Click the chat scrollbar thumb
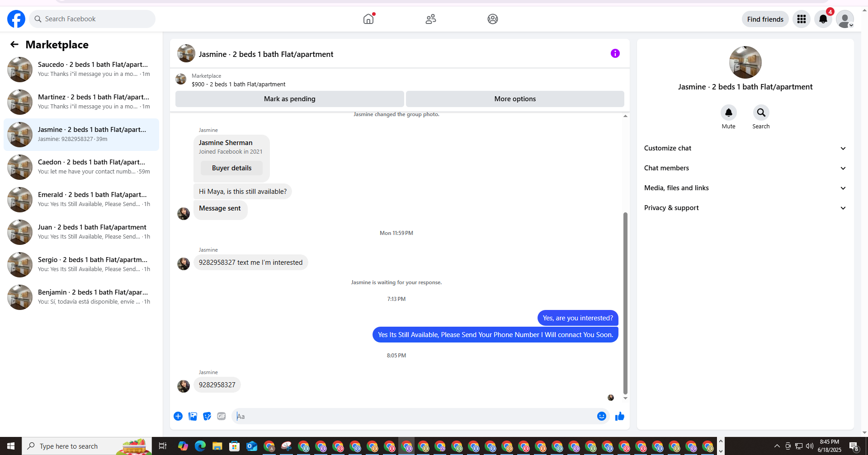Screen dimensions: 868x455 [x=625, y=303]
